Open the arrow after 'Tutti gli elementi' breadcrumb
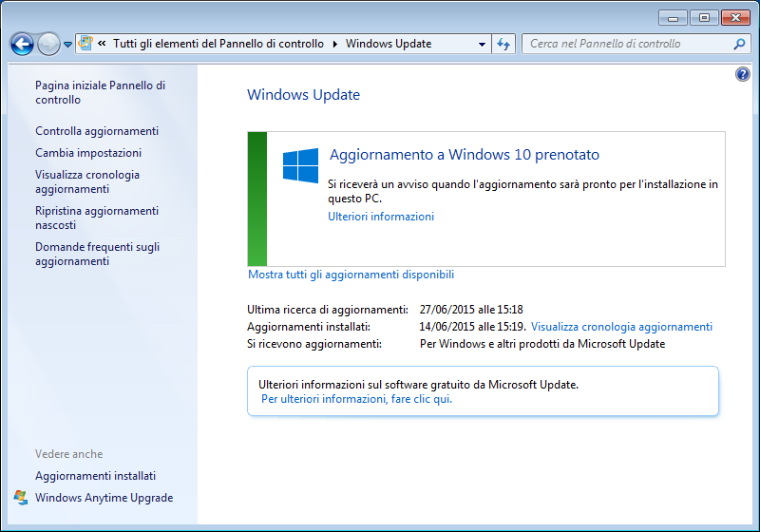Screen dimensions: 760x532 (x=335, y=44)
